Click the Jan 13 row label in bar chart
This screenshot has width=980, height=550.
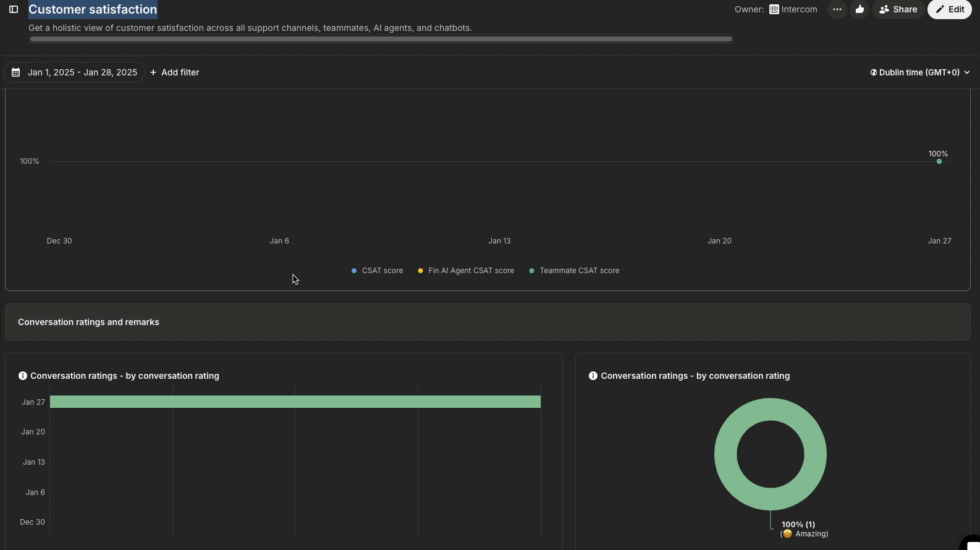pos(33,462)
